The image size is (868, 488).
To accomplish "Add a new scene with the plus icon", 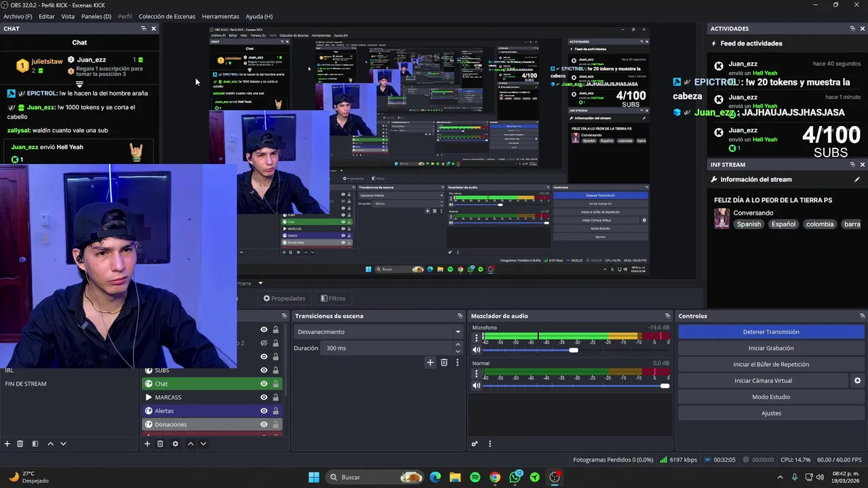I will pyautogui.click(x=7, y=443).
